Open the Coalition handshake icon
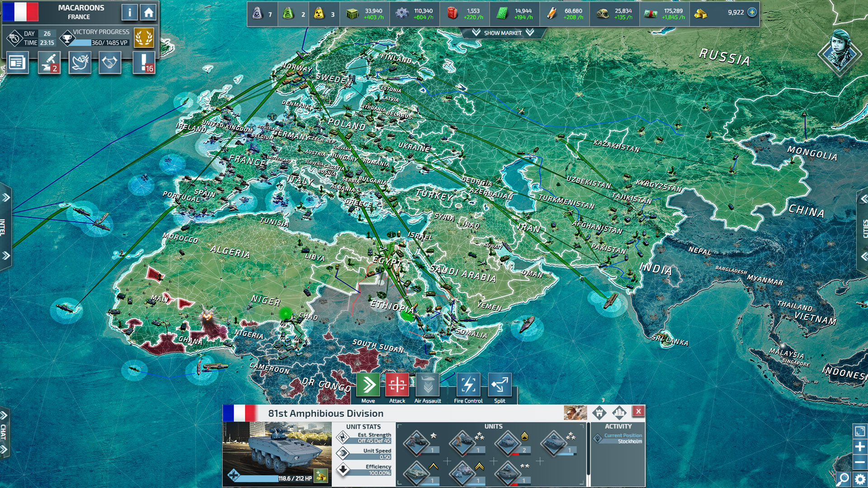 click(109, 63)
